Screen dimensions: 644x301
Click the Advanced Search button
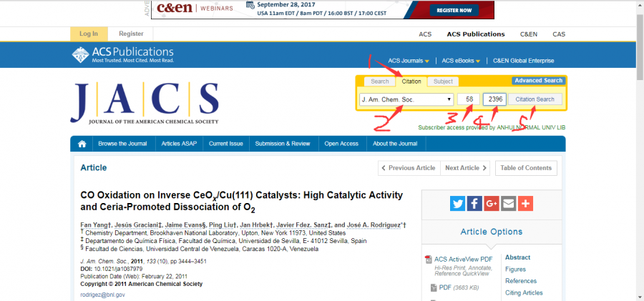pyautogui.click(x=538, y=81)
